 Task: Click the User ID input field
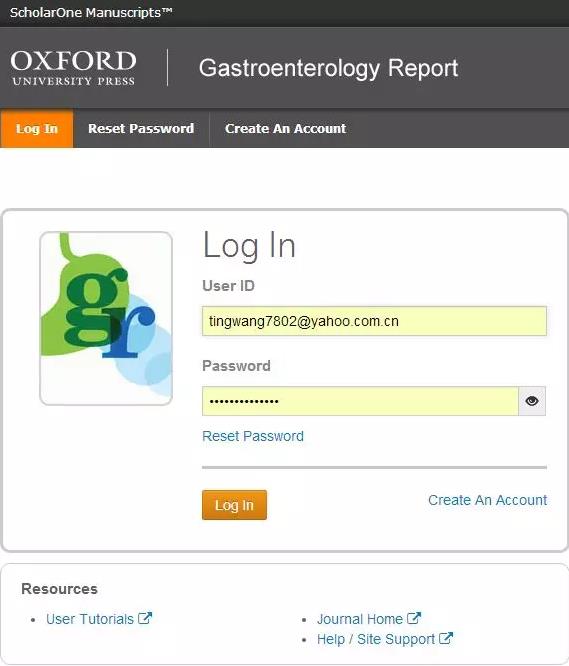tap(374, 321)
